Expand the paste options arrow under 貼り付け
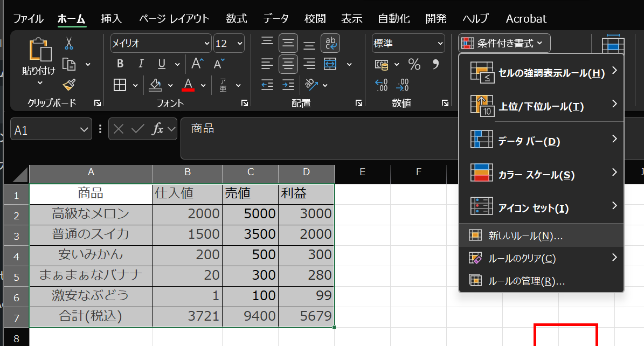This screenshot has height=346, width=644. pos(40,82)
